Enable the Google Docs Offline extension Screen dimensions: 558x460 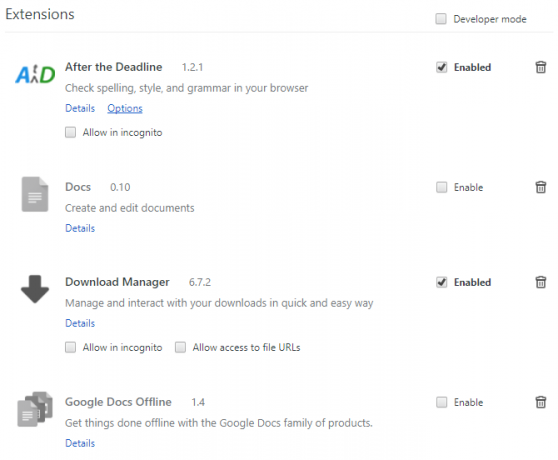(441, 402)
